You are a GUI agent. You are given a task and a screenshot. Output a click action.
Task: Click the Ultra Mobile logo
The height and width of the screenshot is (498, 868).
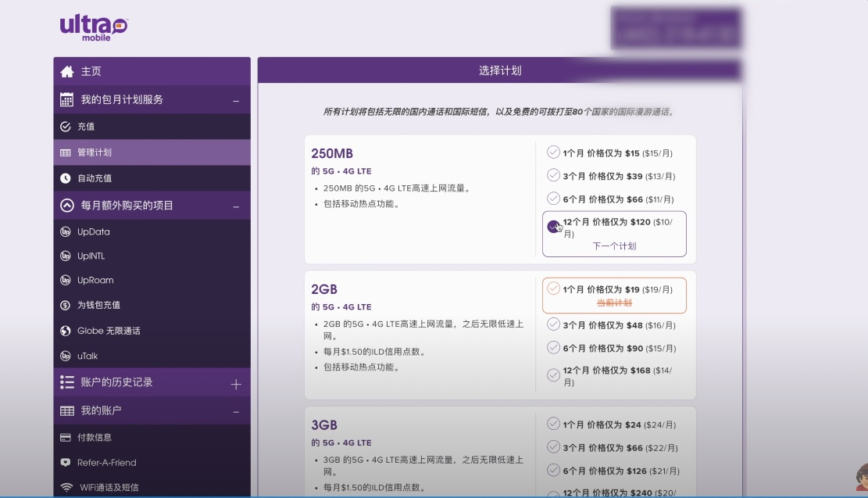94,27
